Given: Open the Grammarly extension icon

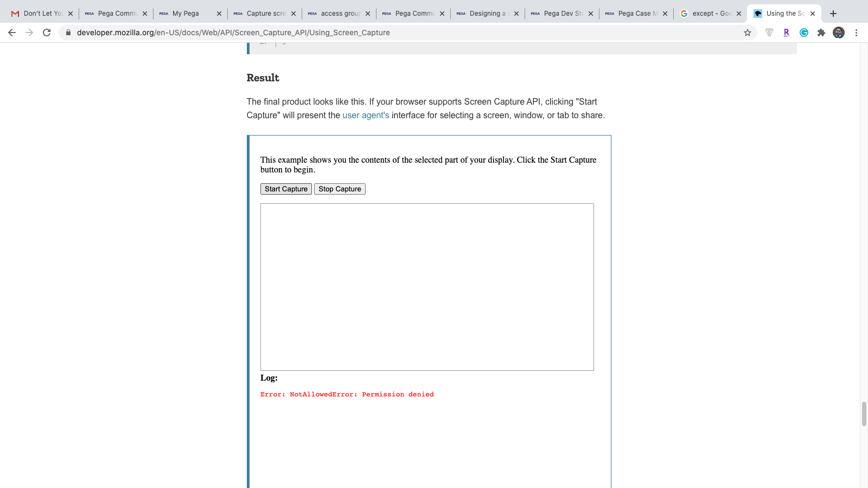Looking at the screenshot, I should coord(803,33).
